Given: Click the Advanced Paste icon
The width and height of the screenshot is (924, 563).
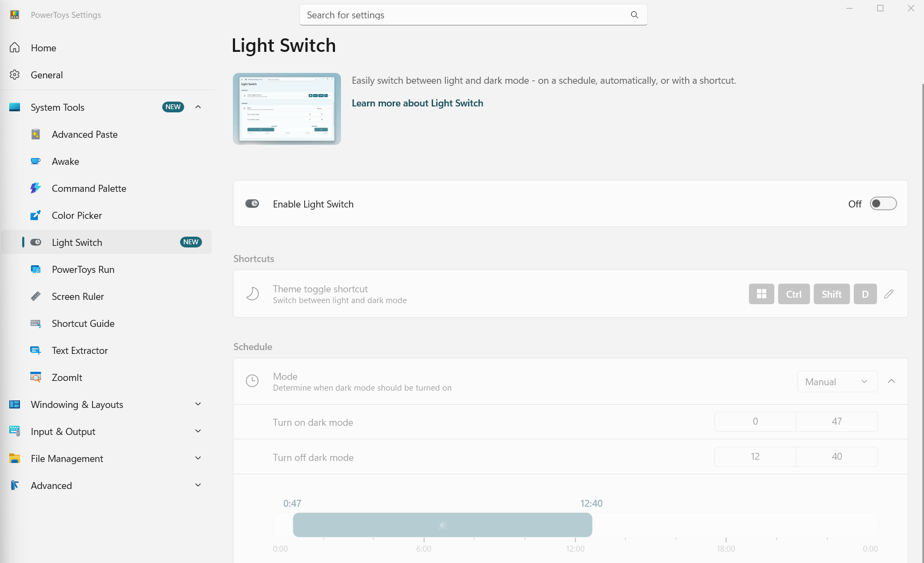Looking at the screenshot, I should (36, 134).
